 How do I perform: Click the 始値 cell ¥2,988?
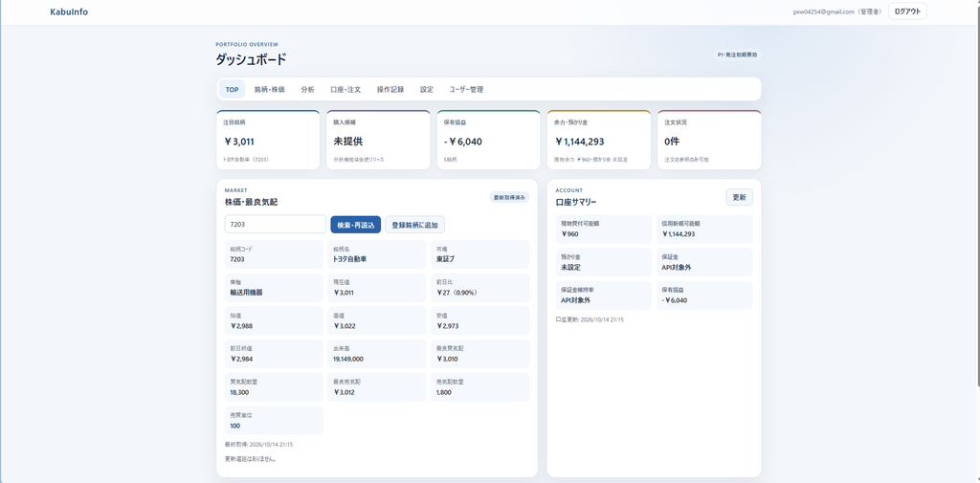[x=275, y=320]
